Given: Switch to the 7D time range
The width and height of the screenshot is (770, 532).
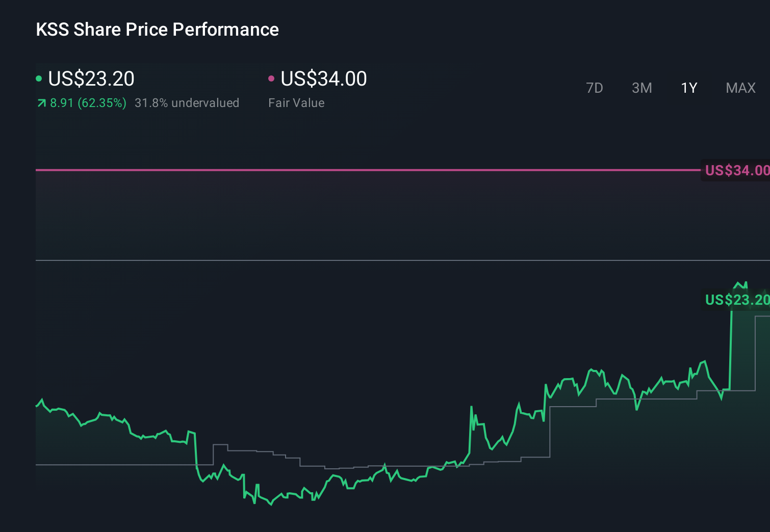Looking at the screenshot, I should (x=595, y=88).
